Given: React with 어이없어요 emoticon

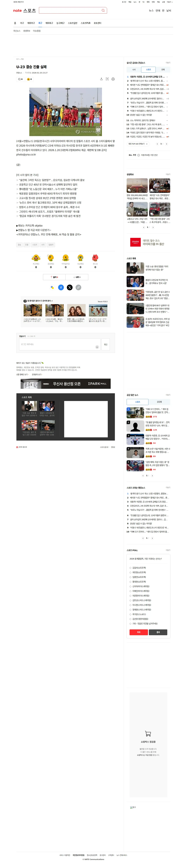Looking at the screenshot, I should [x=66, y=258].
